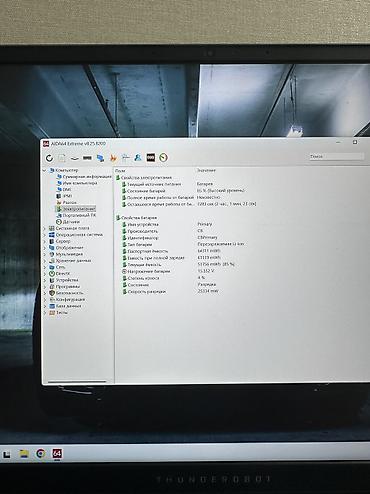Select the Текущий источник питания row

click(x=152, y=184)
